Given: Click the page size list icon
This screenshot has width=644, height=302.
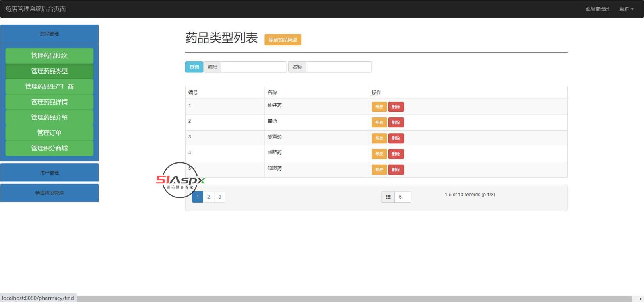Looking at the screenshot, I should [x=388, y=197].
